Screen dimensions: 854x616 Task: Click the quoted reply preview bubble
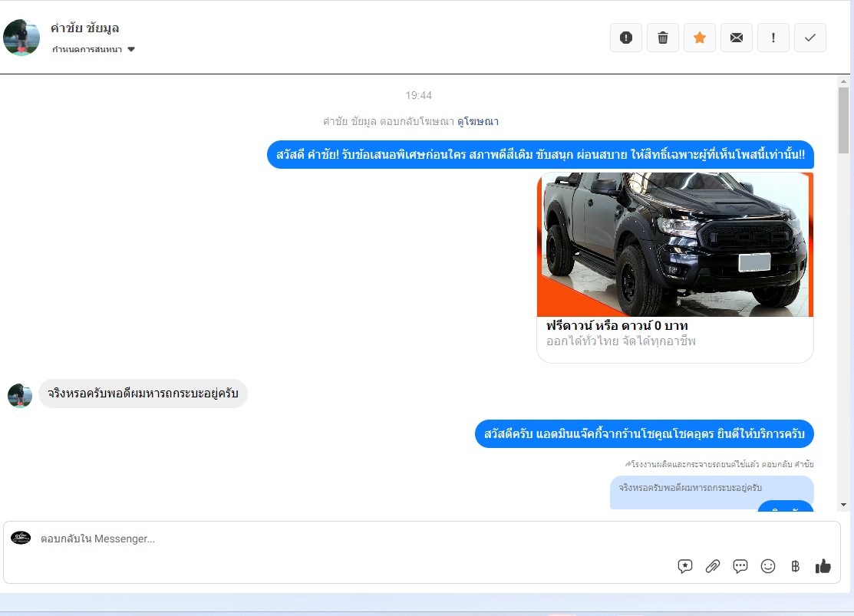(x=712, y=492)
